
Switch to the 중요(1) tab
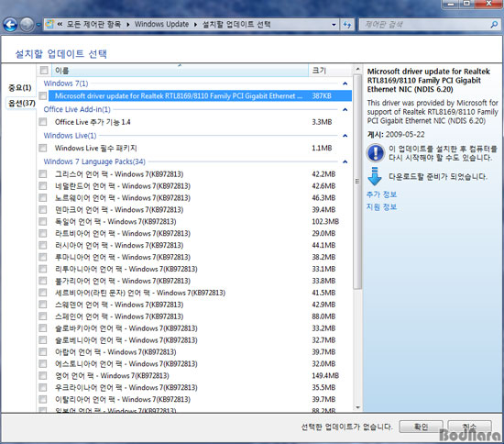20,87
